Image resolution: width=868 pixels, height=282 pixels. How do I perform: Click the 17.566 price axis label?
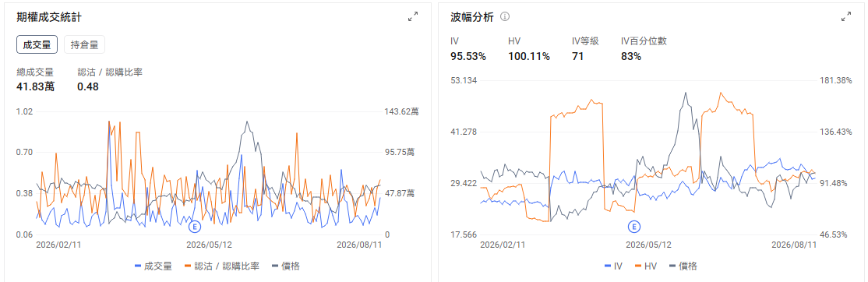464,235
